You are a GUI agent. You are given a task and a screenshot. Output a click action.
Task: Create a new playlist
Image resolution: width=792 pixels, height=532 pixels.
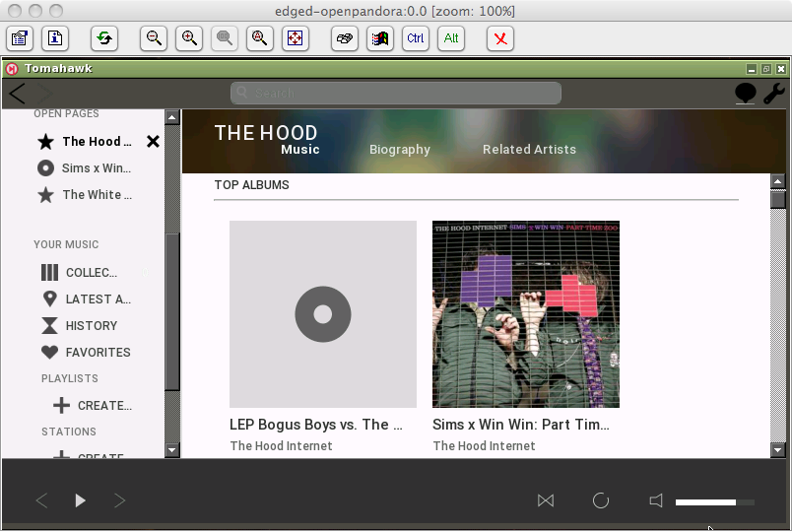(103, 405)
